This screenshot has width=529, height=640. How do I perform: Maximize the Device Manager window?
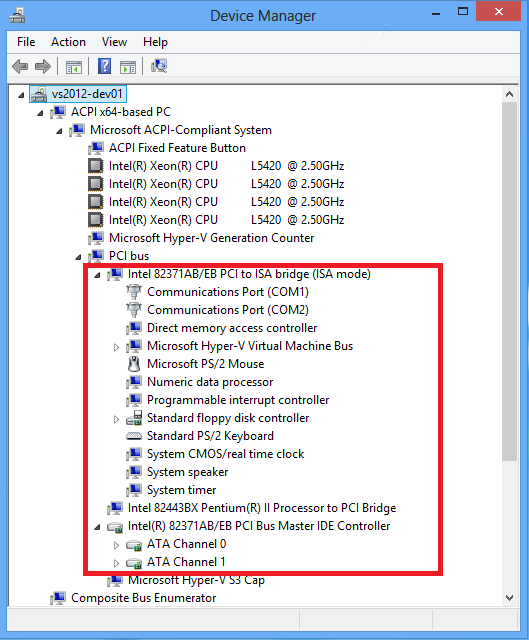(x=463, y=12)
